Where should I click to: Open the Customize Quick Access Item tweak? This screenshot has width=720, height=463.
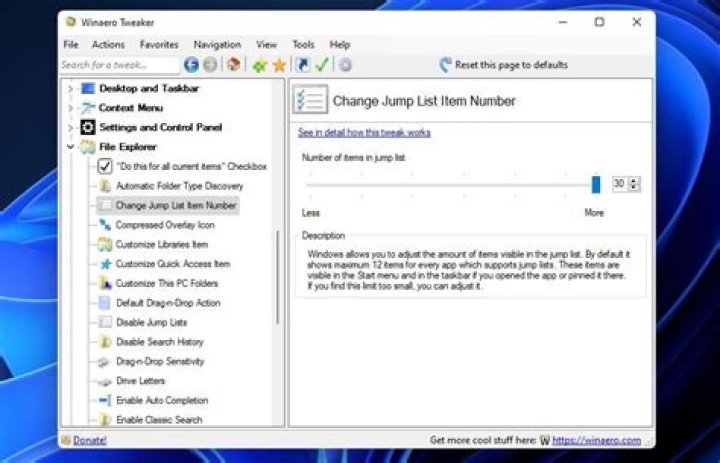pyautogui.click(x=172, y=264)
